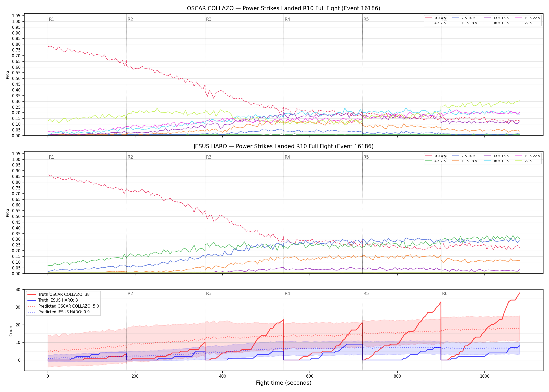
Task: Click the 1000 tick label on time axis
Action: tap(485, 376)
